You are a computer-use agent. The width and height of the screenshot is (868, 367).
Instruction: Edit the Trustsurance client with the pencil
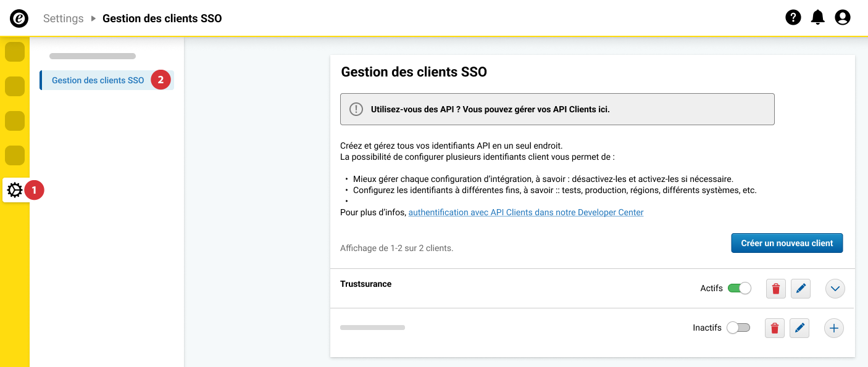coord(800,289)
